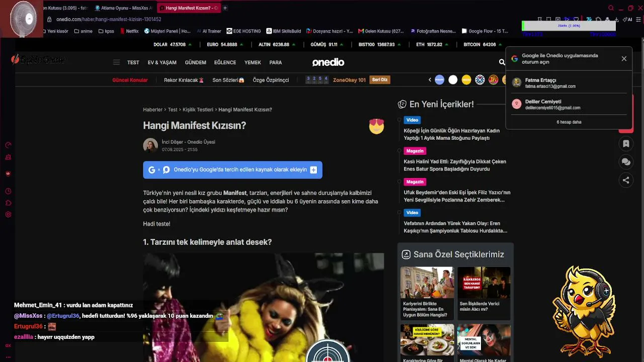Click the share icon beside the article

click(x=626, y=180)
